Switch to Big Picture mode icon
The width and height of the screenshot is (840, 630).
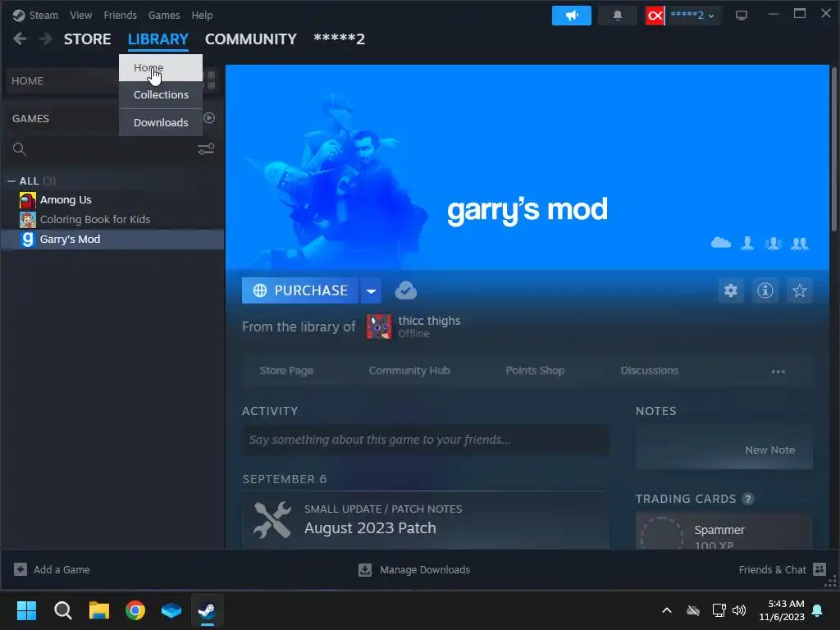(x=742, y=15)
